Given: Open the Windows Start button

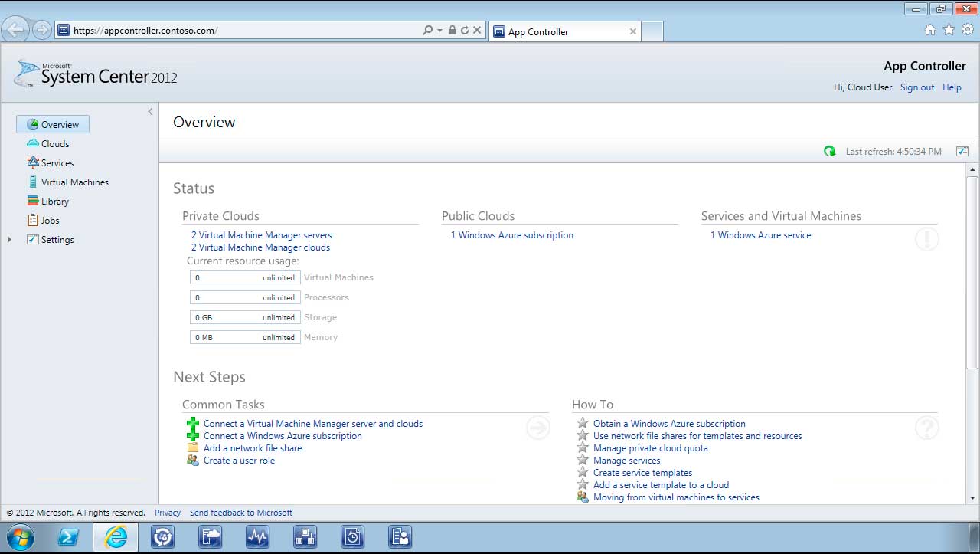Looking at the screenshot, I should point(21,537).
